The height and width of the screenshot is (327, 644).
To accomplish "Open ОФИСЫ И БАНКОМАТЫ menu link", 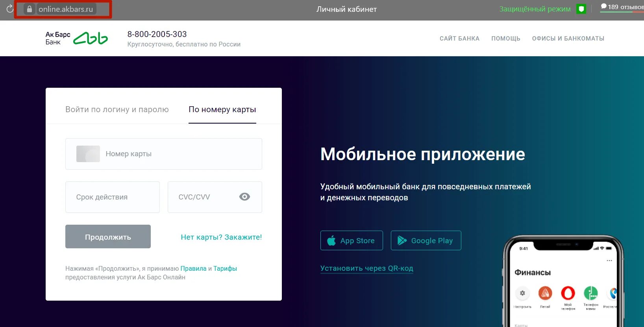I will (x=568, y=39).
